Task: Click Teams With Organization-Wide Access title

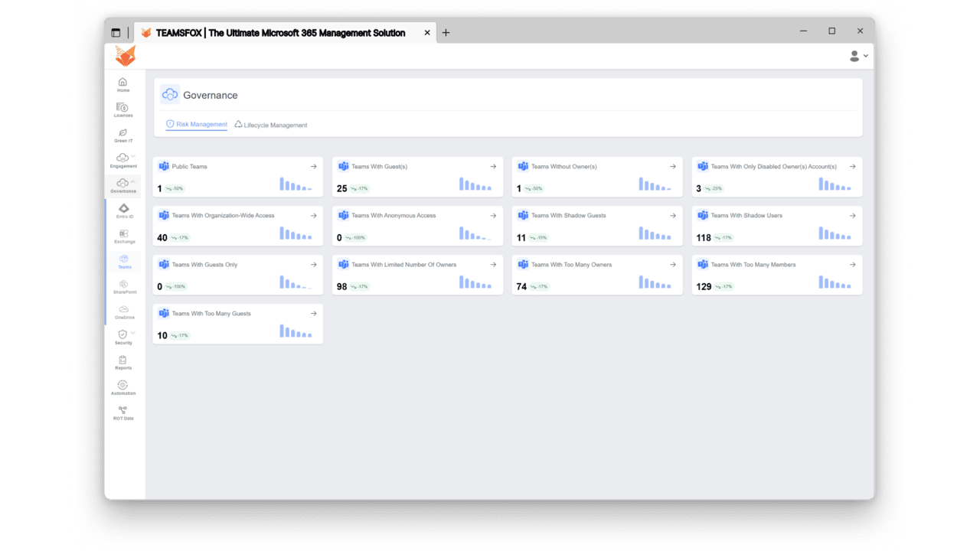Action: point(223,215)
